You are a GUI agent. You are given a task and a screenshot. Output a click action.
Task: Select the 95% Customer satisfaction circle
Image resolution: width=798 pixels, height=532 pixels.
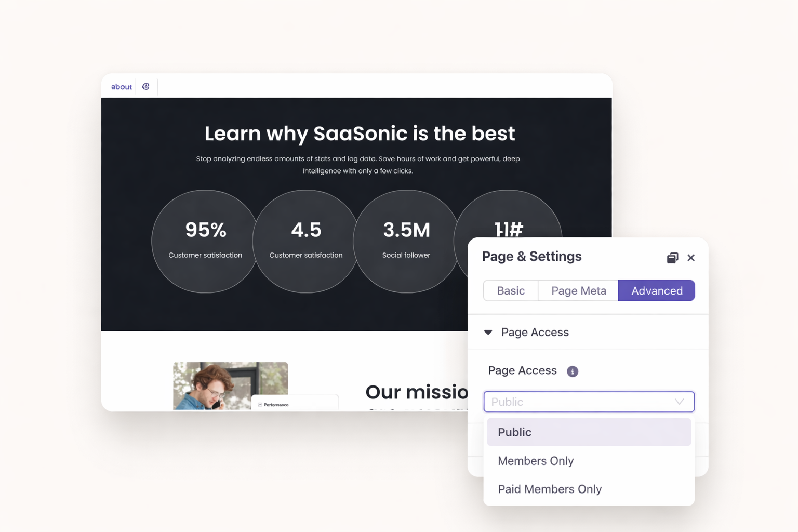[205, 242]
